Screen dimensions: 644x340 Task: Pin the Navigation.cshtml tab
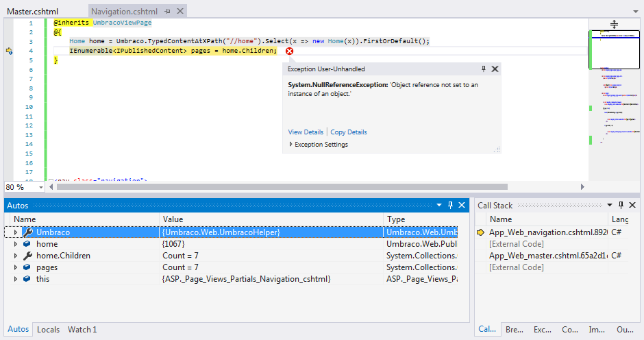click(x=168, y=12)
